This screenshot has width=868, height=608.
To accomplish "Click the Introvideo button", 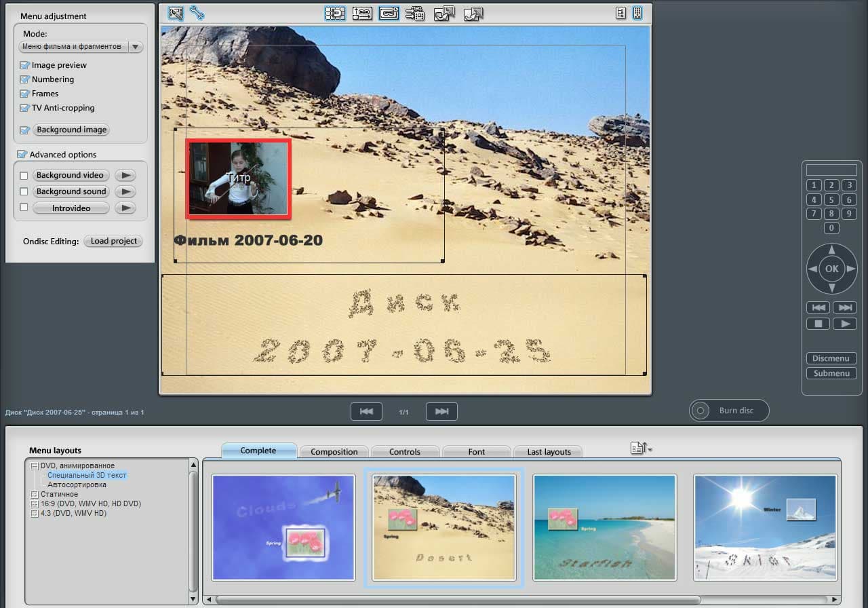I will point(71,208).
